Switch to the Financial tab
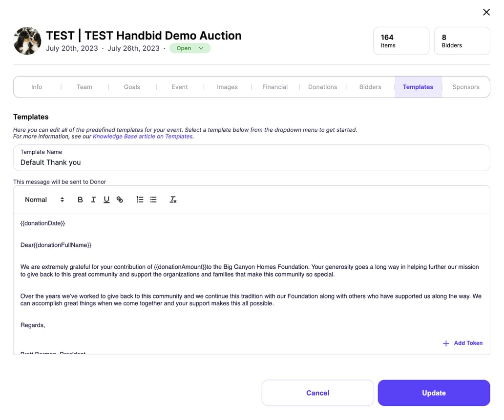The height and width of the screenshot is (420, 504). pyautogui.click(x=274, y=87)
